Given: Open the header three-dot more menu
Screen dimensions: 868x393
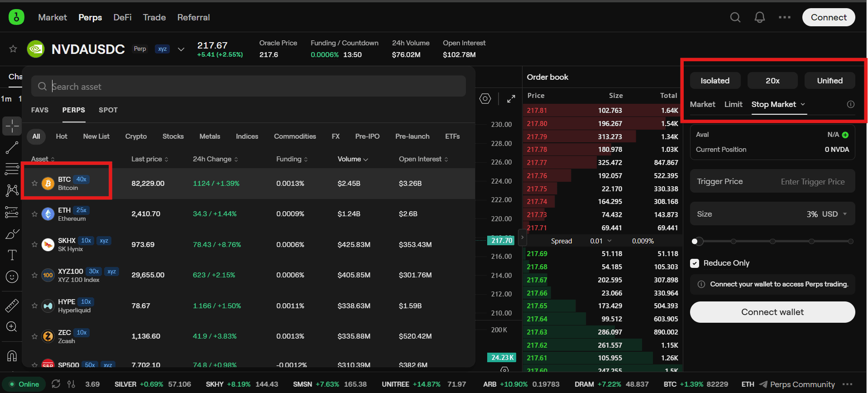Looking at the screenshot, I should click(785, 17).
